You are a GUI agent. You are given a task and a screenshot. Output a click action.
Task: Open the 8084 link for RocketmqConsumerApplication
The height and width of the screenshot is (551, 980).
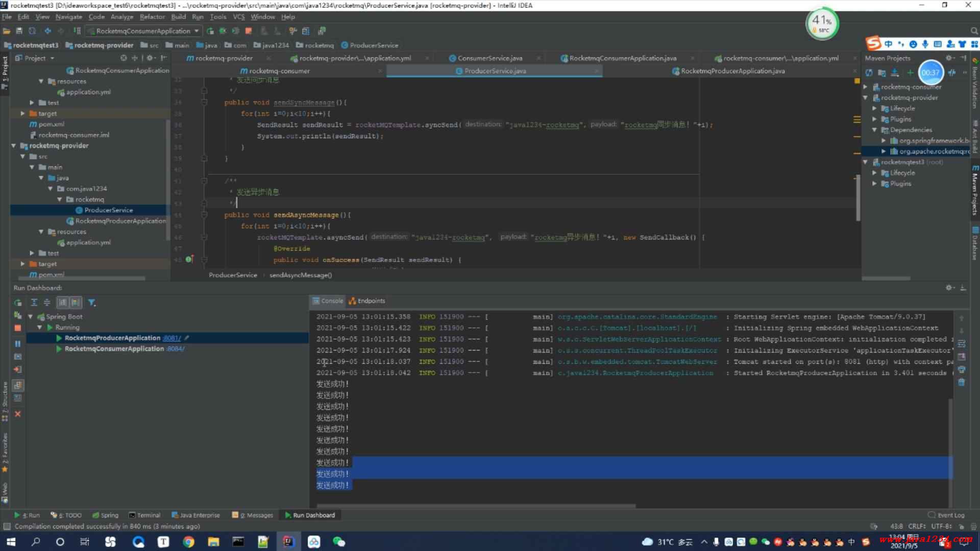(175, 349)
